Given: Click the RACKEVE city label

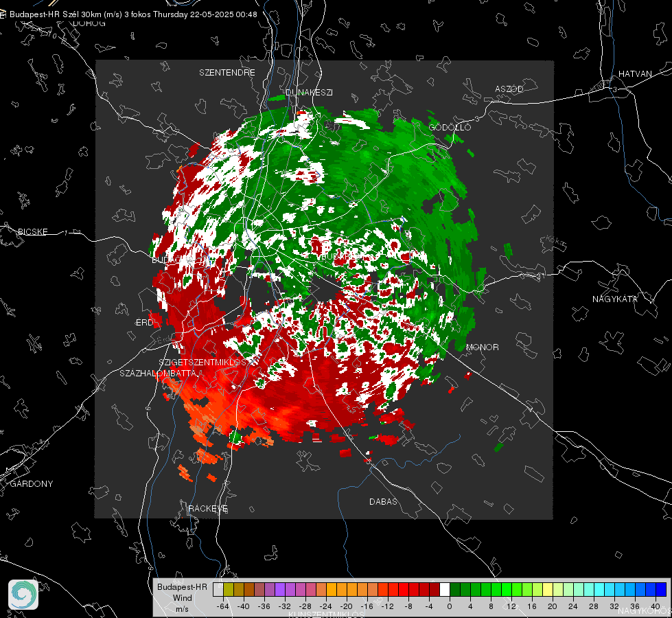Looking at the screenshot, I should pyautogui.click(x=208, y=508).
